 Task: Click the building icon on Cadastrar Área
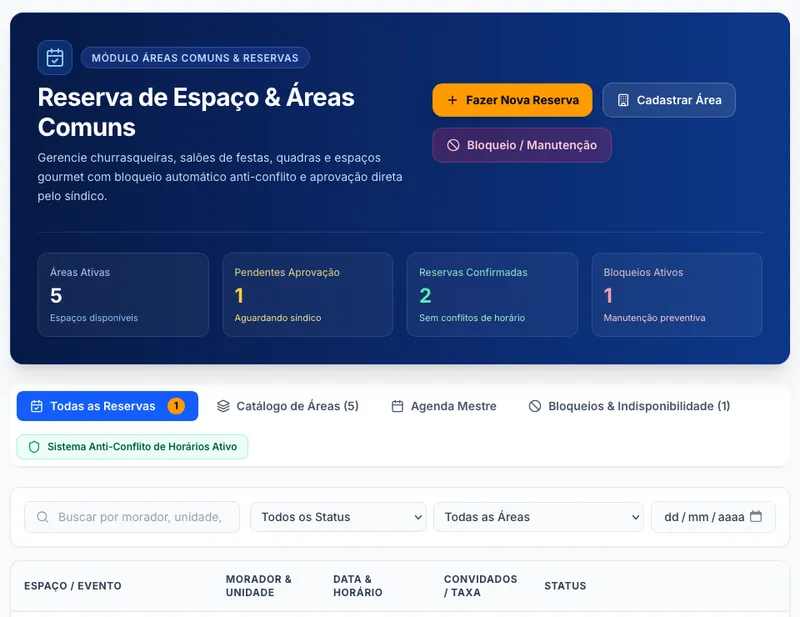623,100
